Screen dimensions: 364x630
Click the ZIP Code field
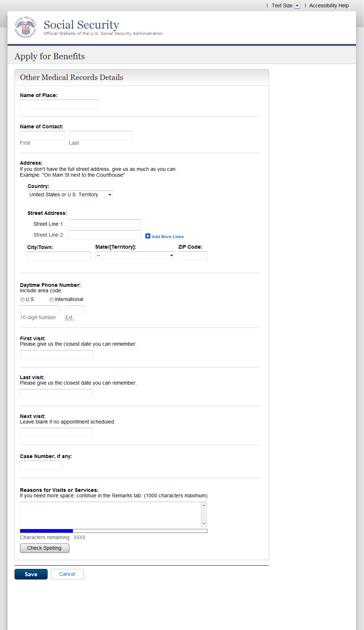pyautogui.click(x=193, y=256)
